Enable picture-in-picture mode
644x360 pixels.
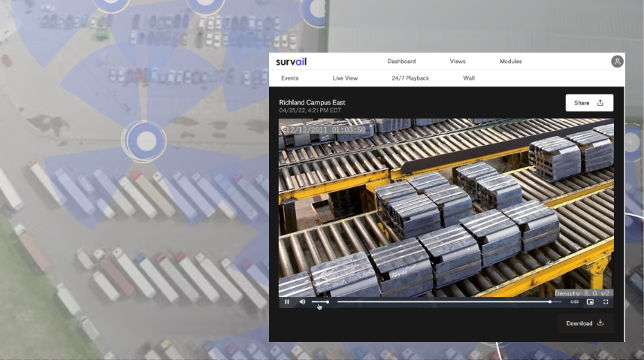[x=590, y=301]
